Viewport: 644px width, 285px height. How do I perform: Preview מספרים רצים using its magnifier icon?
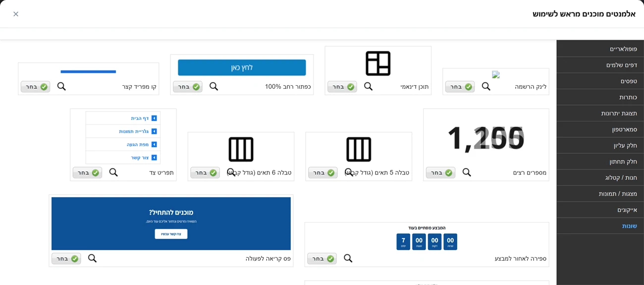point(467,172)
